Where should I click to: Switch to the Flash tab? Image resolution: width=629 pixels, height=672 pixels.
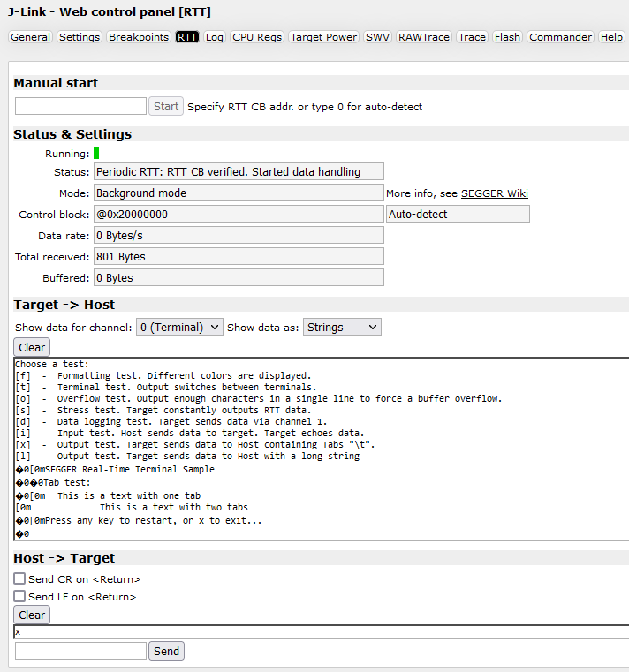point(507,37)
